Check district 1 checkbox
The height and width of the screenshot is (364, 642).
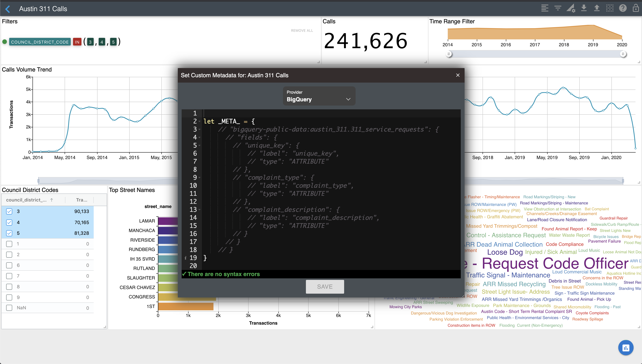coord(9,244)
